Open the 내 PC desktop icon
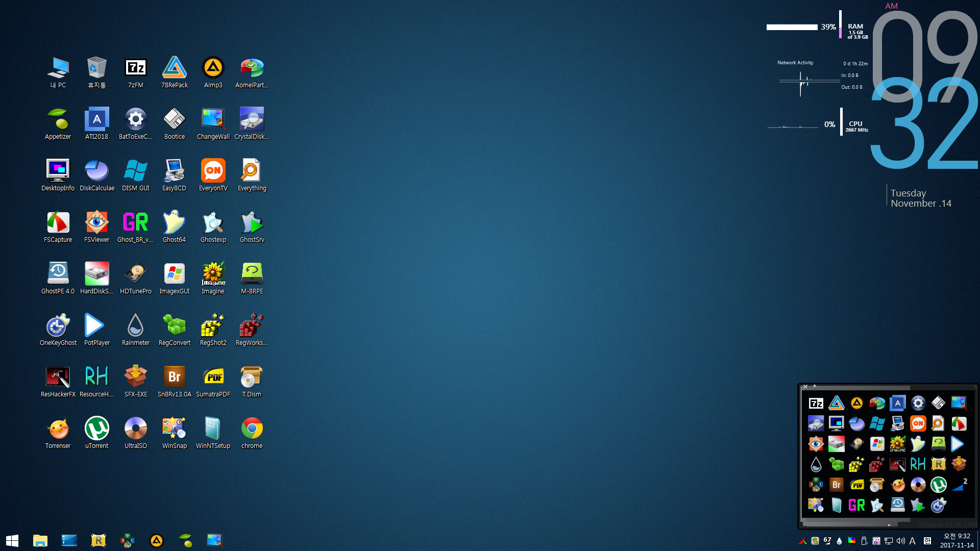The image size is (980, 551). [x=58, y=72]
